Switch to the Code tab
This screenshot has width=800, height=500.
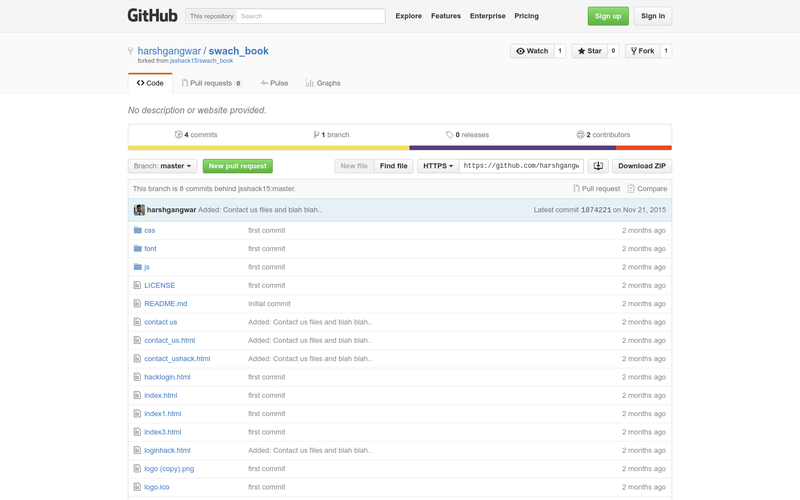point(150,83)
